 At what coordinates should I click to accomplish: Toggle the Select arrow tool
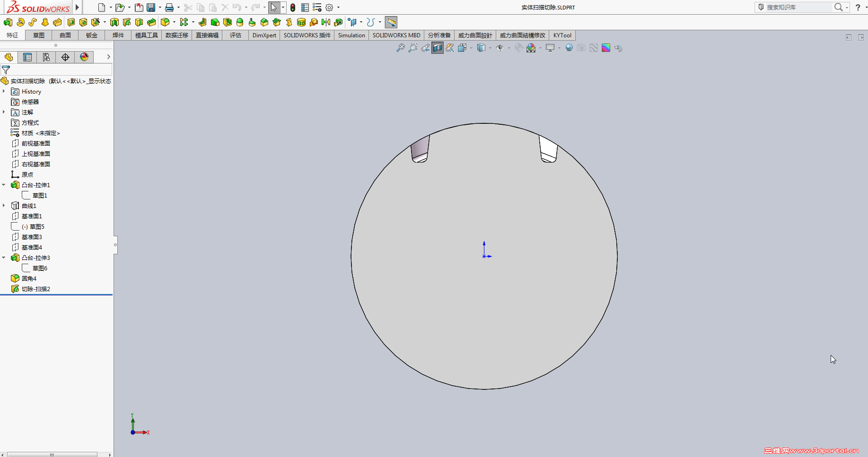coord(274,8)
